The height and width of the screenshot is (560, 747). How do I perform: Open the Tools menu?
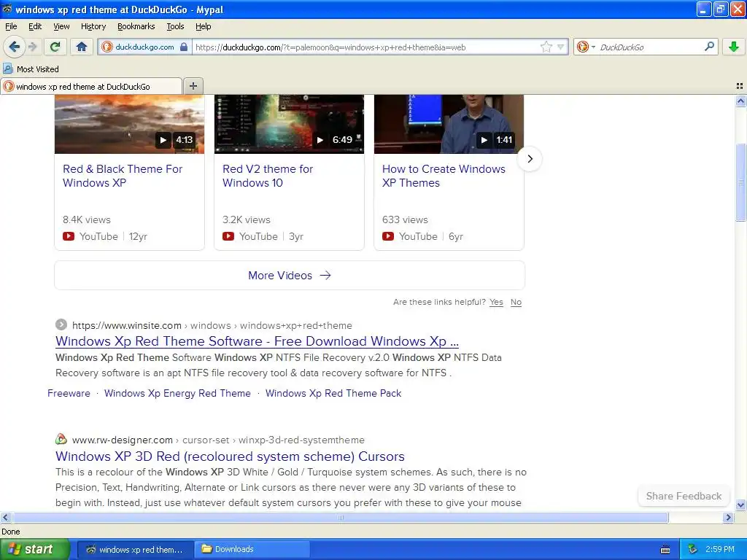click(x=175, y=26)
